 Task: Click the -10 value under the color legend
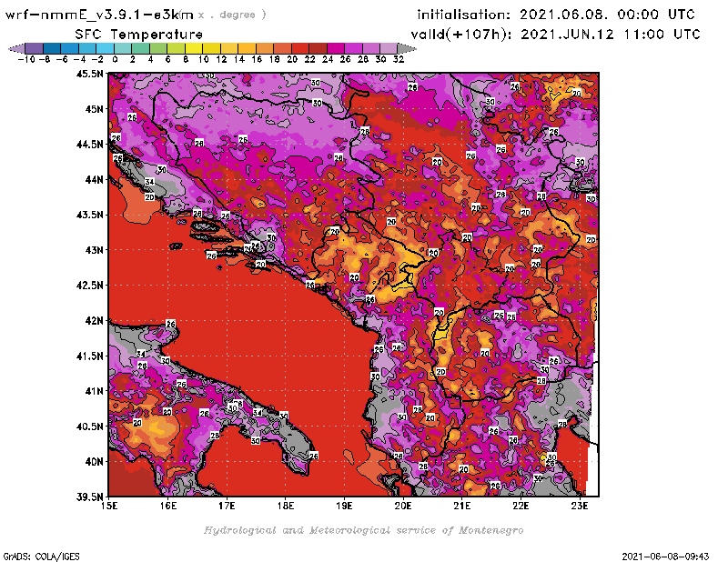pos(26,59)
